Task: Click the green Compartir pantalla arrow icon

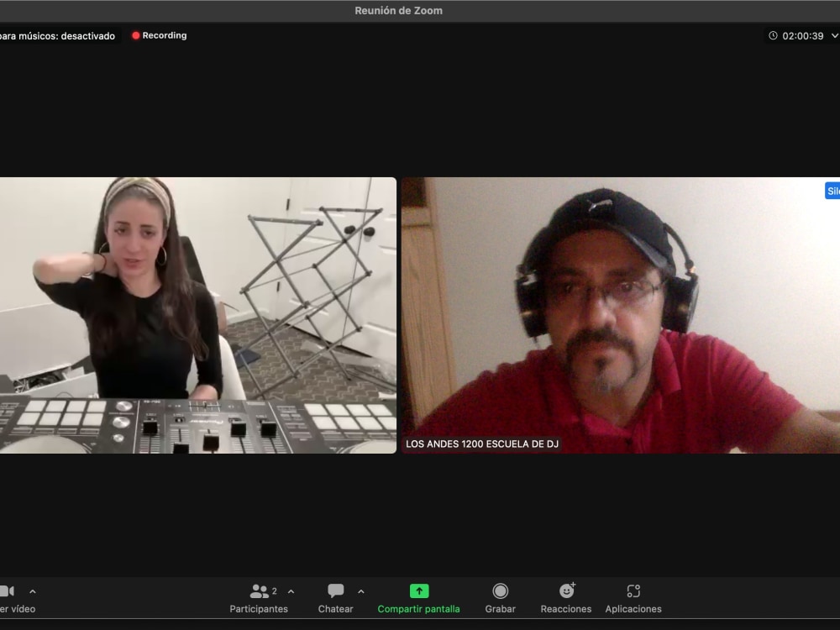Action: pos(419,591)
